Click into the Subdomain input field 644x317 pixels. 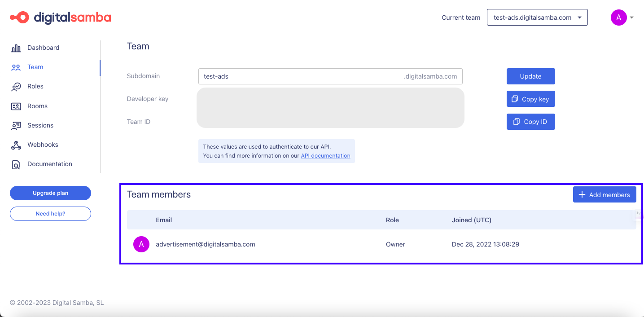click(330, 76)
